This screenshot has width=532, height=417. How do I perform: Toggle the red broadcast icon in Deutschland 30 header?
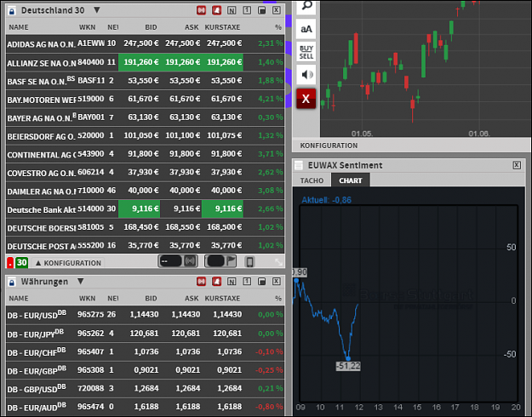(201, 10)
